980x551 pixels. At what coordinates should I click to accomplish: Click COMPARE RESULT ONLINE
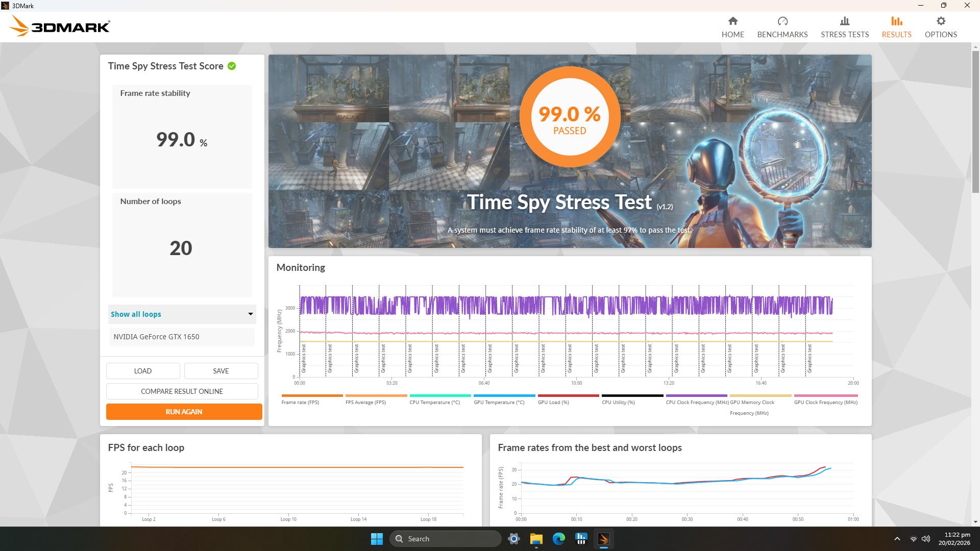coord(182,391)
